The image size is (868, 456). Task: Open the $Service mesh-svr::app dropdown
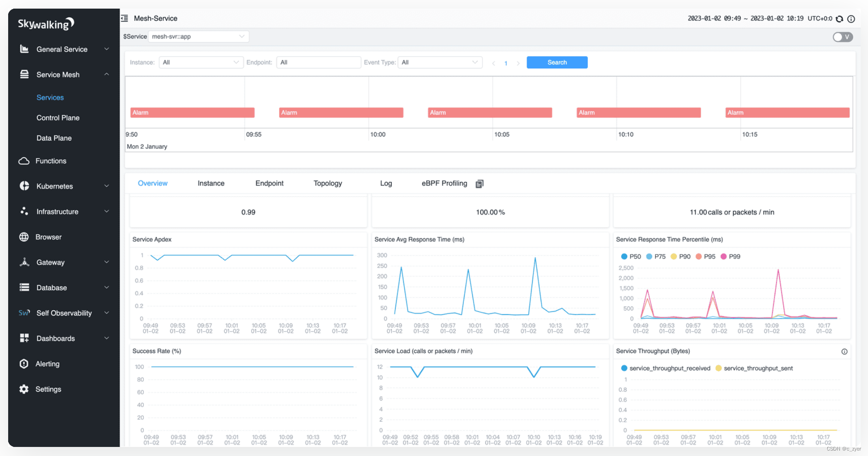point(198,36)
